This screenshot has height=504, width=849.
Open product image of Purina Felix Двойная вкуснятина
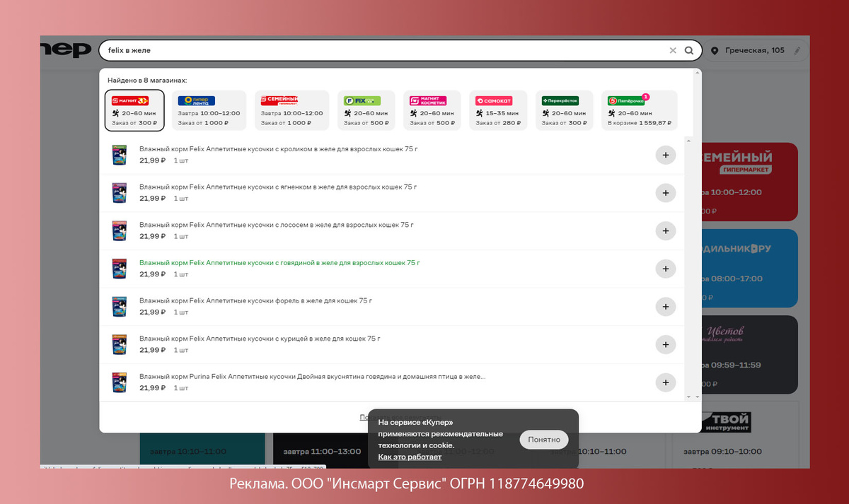tap(119, 382)
